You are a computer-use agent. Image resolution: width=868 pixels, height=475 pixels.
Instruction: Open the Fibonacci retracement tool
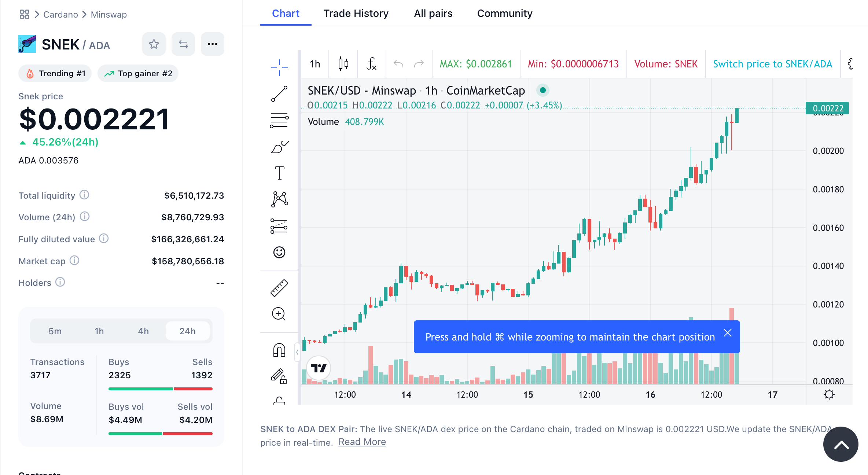tap(279, 120)
